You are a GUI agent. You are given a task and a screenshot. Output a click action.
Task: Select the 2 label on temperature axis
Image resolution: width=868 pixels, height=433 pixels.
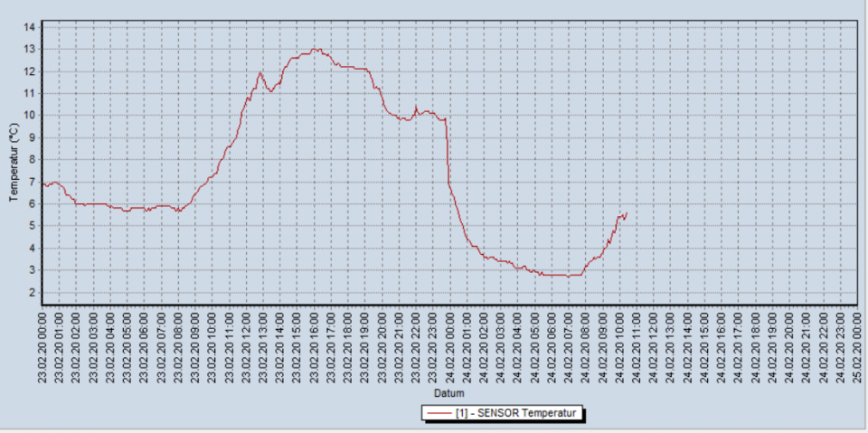tap(32, 292)
